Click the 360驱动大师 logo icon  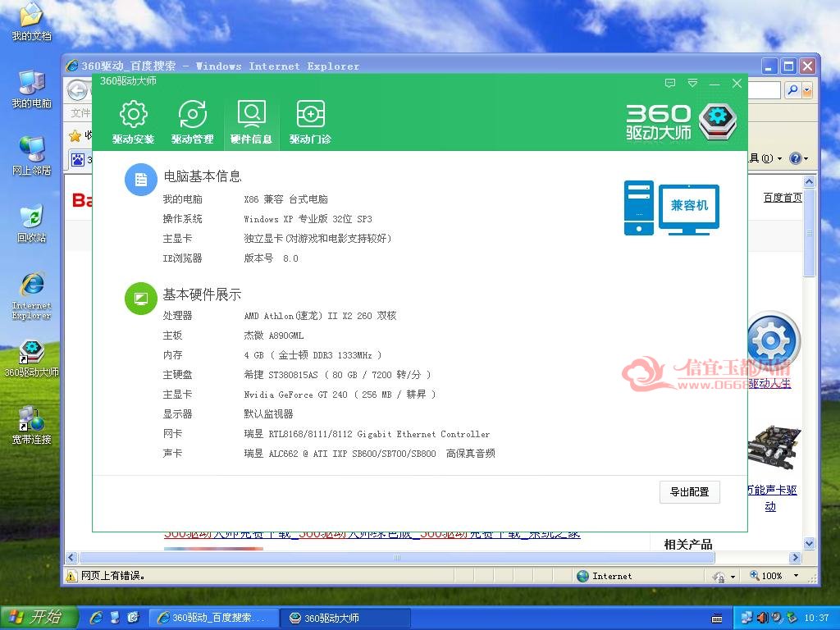(718, 122)
